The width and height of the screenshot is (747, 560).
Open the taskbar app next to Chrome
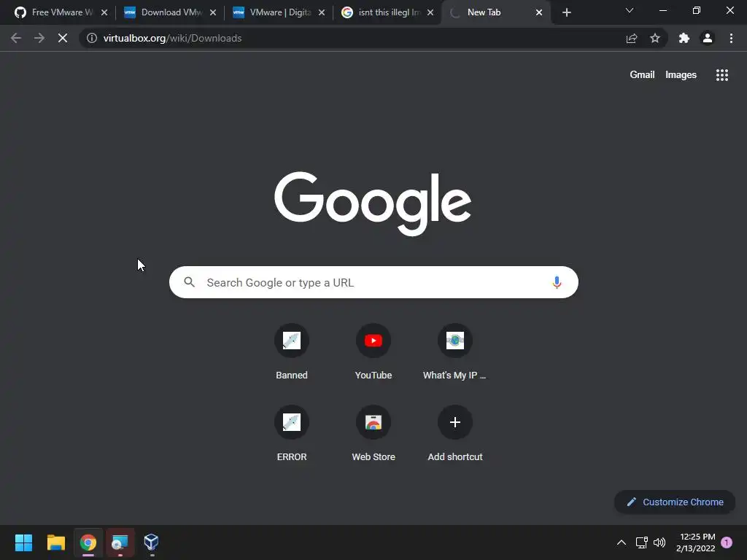pyautogui.click(x=120, y=542)
